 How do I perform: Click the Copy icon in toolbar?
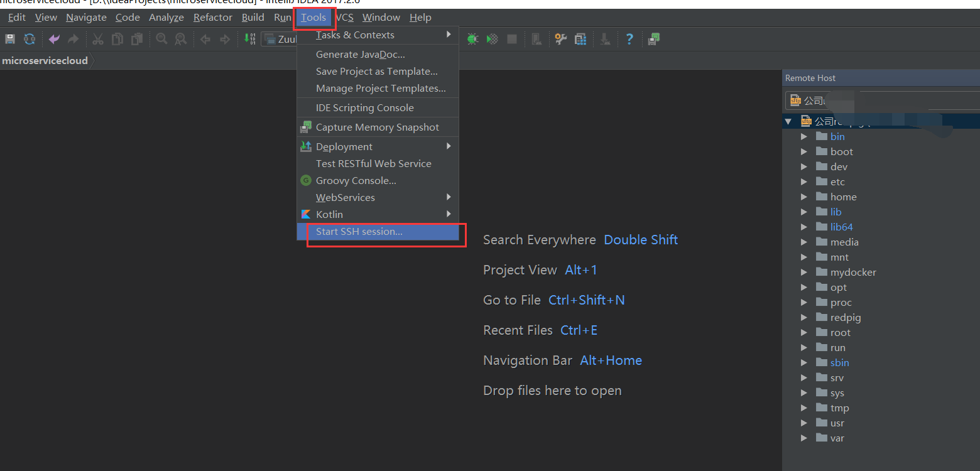click(x=117, y=39)
